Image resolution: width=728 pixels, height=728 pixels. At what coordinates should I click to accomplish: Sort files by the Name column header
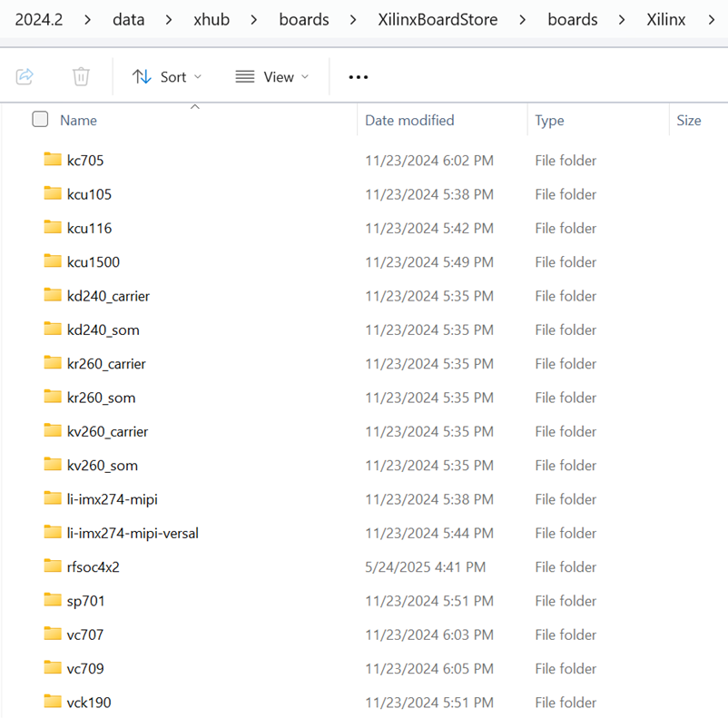click(78, 120)
